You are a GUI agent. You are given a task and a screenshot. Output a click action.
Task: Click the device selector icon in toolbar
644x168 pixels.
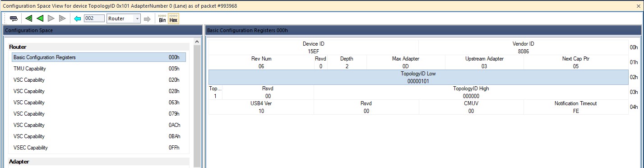[x=14, y=19]
